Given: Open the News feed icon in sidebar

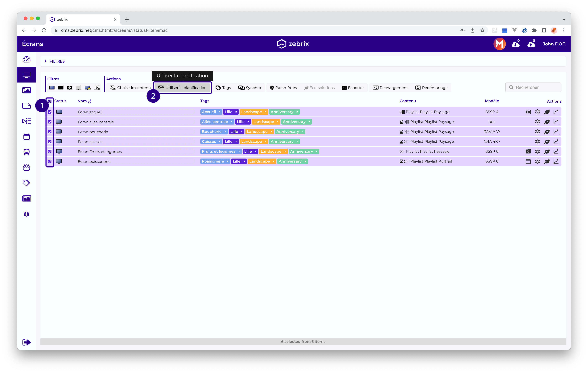Looking at the screenshot, I should [26, 199].
